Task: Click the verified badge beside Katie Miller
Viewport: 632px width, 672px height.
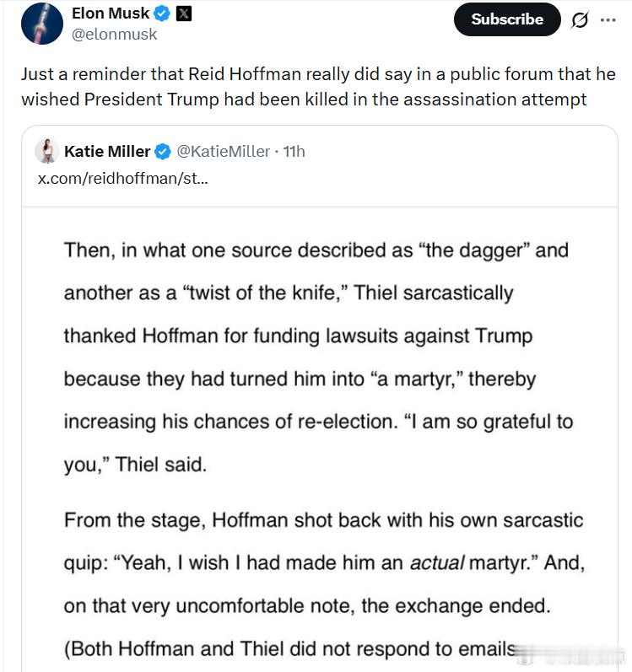Action: [x=162, y=152]
